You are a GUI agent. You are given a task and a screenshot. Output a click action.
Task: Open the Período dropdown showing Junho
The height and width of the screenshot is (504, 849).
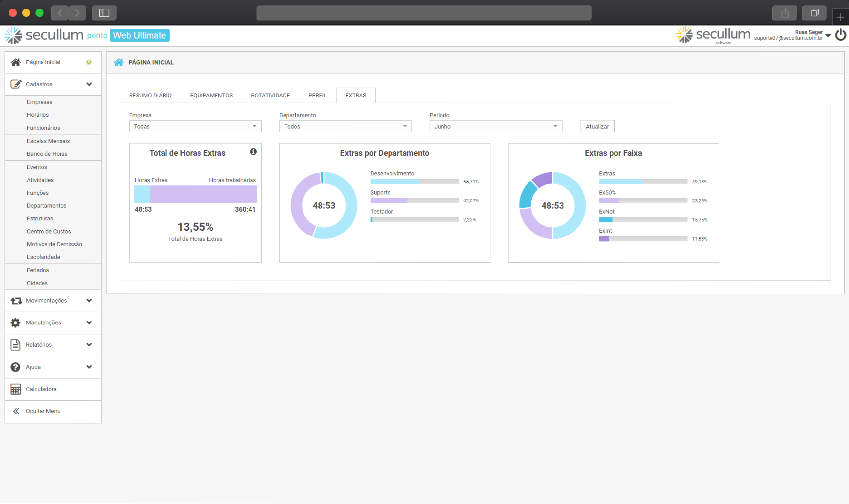pyautogui.click(x=495, y=126)
